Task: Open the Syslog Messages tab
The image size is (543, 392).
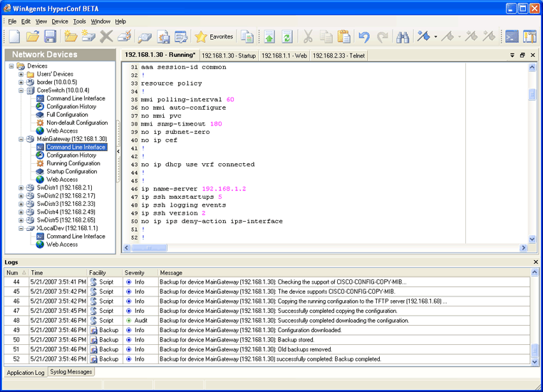Action: point(71,371)
